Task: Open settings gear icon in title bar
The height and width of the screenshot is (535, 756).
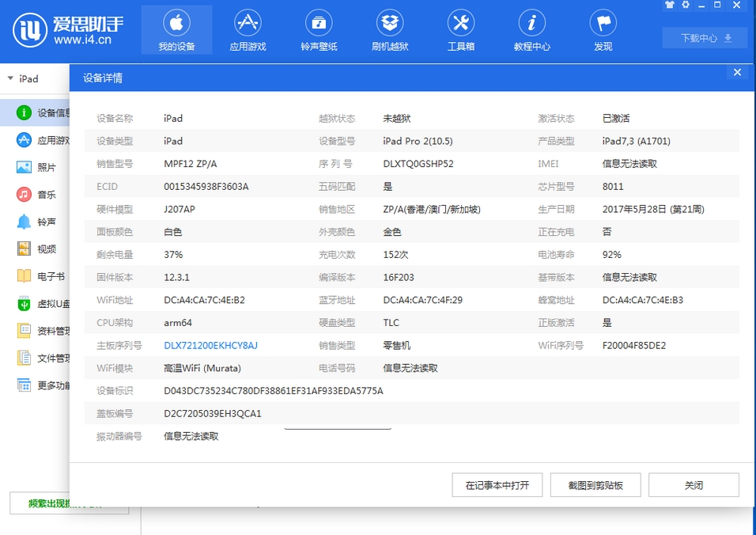Action: tap(686, 5)
